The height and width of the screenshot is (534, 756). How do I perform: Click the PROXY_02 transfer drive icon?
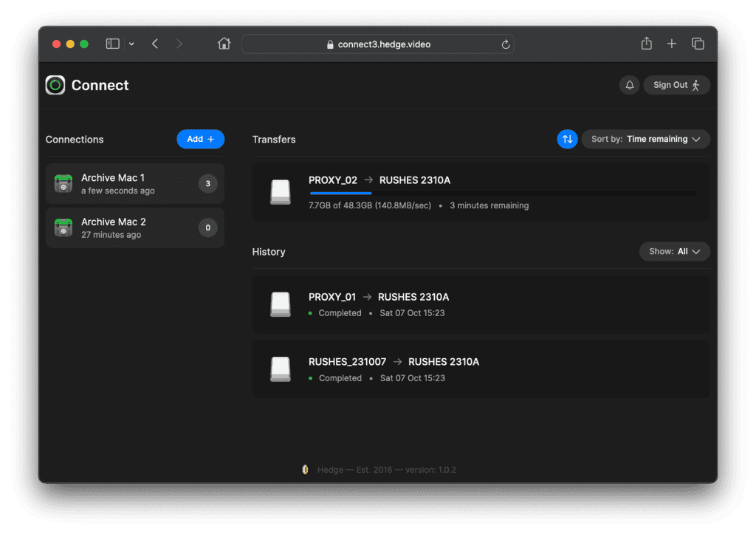coord(281,192)
